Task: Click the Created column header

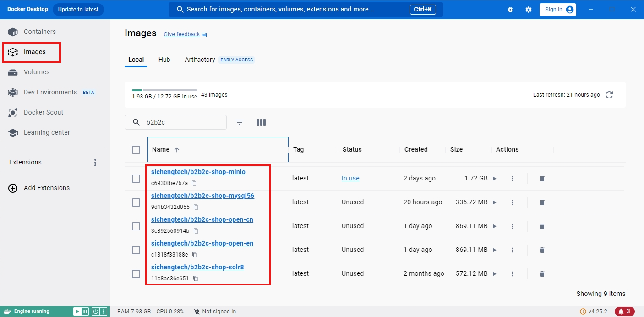Action: [416, 149]
